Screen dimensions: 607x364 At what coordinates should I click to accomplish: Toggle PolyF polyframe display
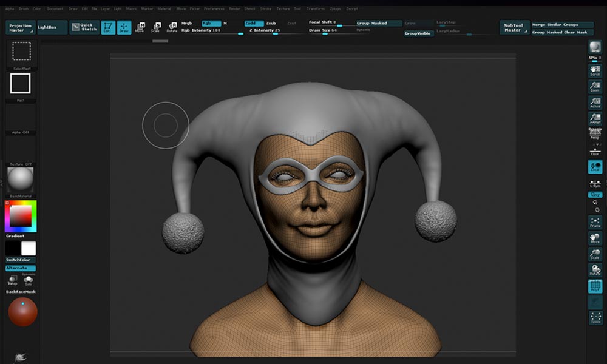595,286
